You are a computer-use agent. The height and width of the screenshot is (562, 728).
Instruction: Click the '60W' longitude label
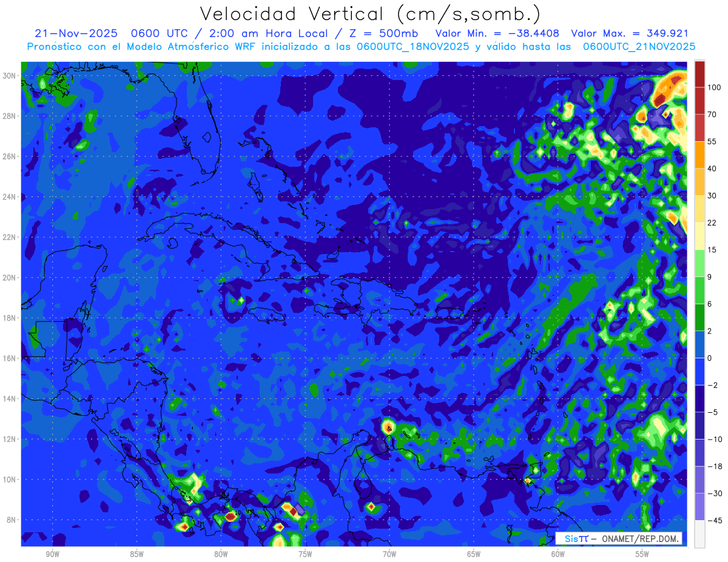tap(558, 555)
